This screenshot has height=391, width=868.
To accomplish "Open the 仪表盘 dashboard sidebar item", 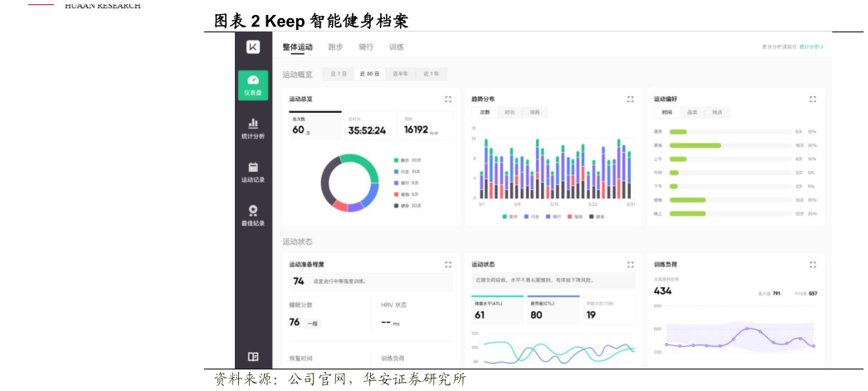I will tap(253, 86).
